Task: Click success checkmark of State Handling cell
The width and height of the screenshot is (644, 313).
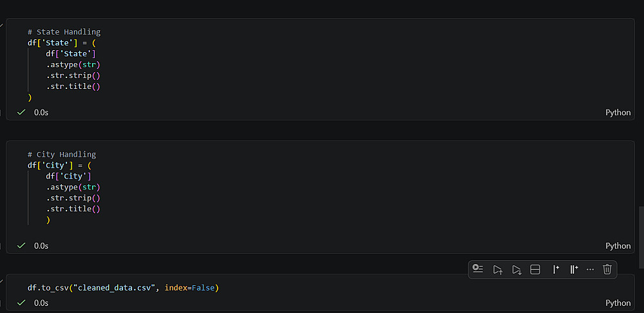Action: [21, 112]
